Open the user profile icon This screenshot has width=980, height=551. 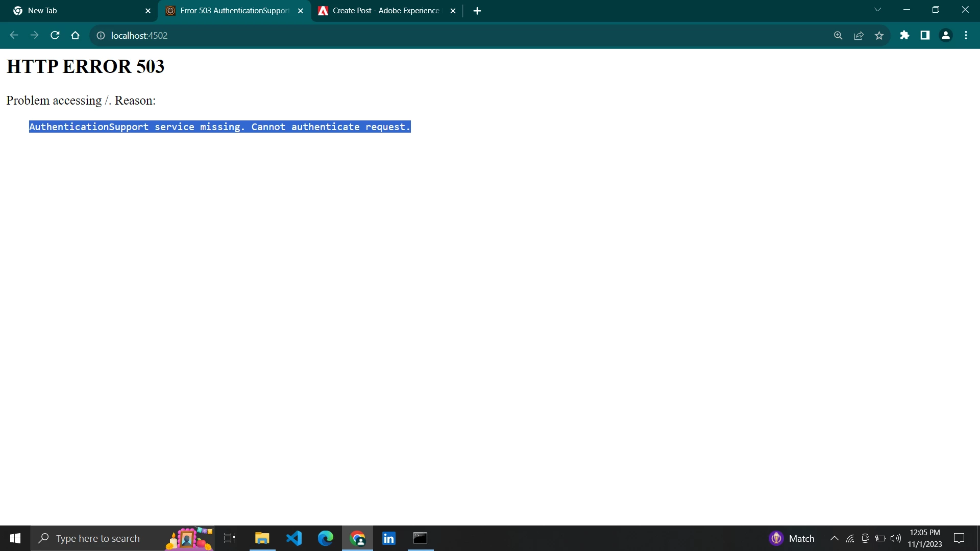(945, 35)
